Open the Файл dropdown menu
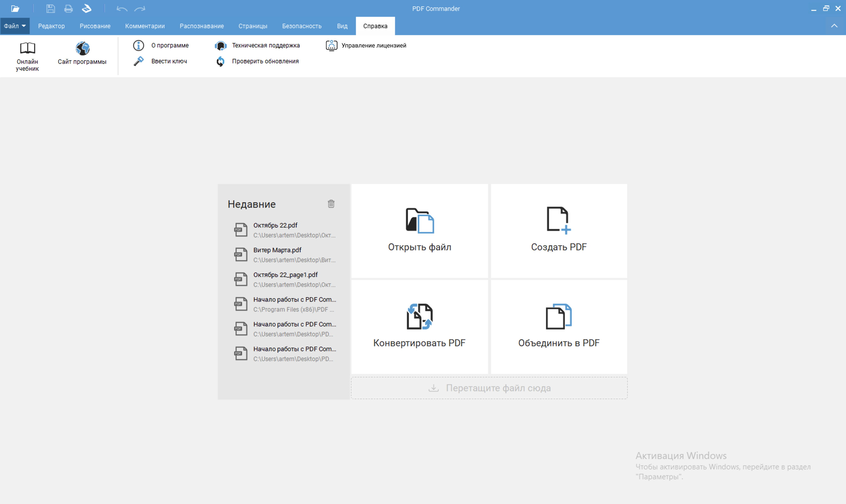The width and height of the screenshot is (846, 504). [x=15, y=26]
